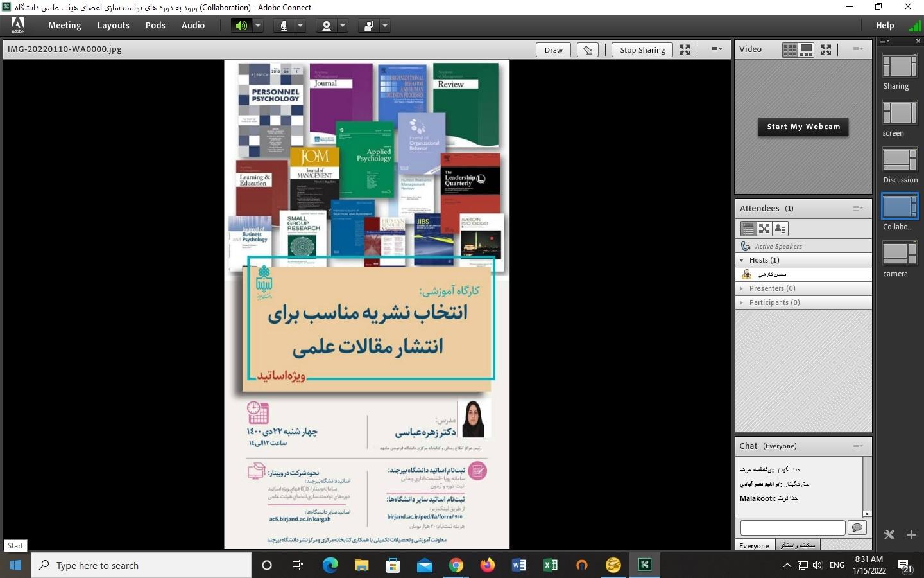924x578 pixels.
Task: Click Start My Webcam button
Action: click(803, 127)
